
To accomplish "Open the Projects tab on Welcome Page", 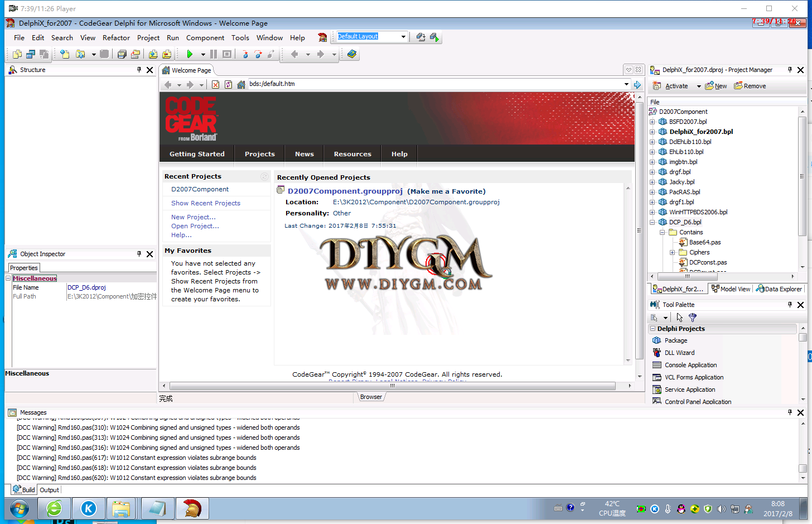I will pos(260,154).
